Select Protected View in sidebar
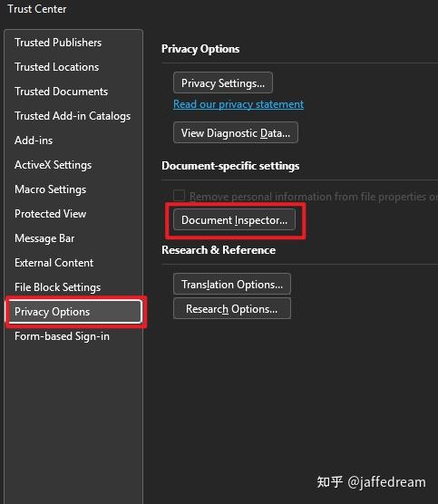This screenshot has width=438, height=504. pyautogui.click(x=51, y=214)
